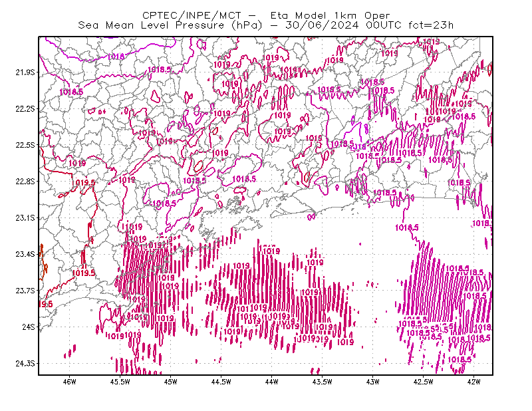
Task: Select the 24S latitude axis label
Action: pos(29,327)
